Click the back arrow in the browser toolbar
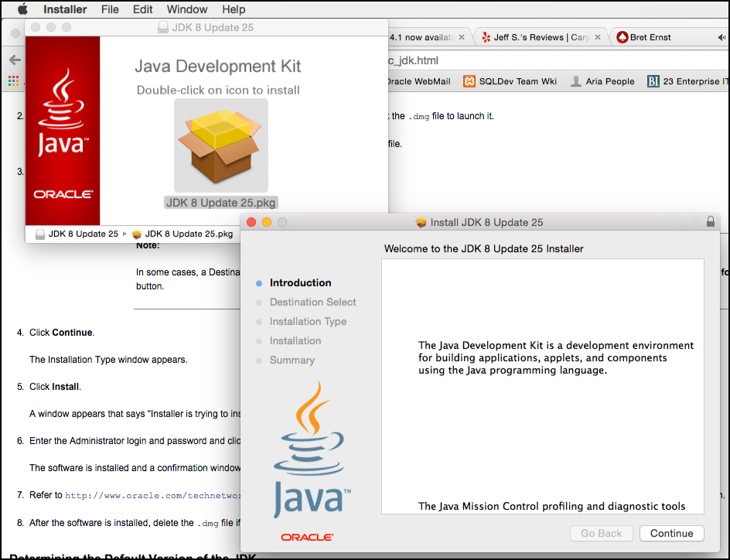 point(14,60)
